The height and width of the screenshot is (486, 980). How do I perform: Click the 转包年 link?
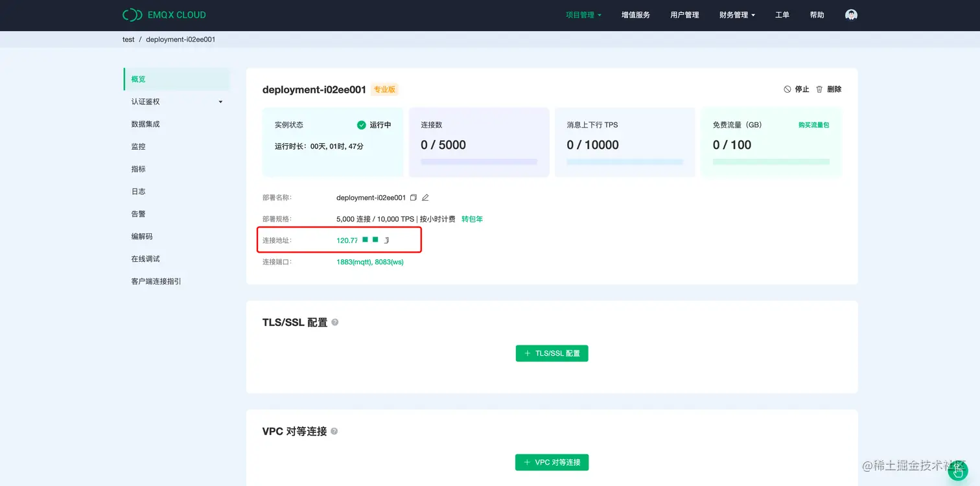pos(471,218)
